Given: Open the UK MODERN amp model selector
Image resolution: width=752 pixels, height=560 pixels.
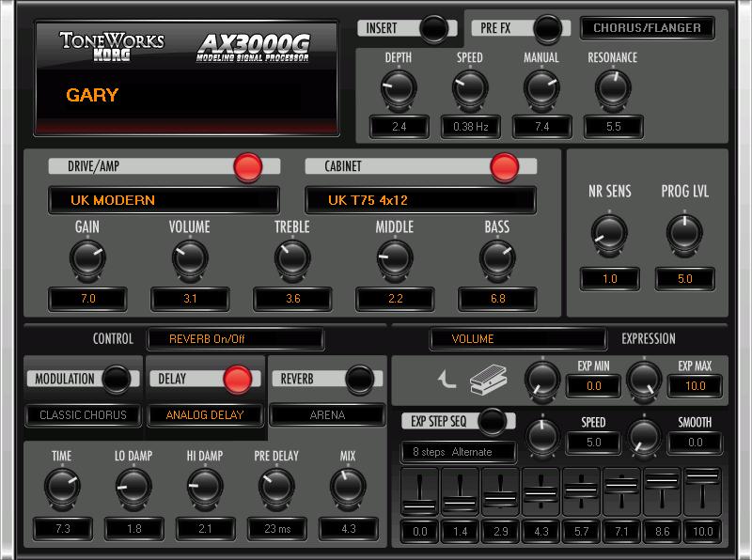Looking at the screenshot, I should (164, 200).
